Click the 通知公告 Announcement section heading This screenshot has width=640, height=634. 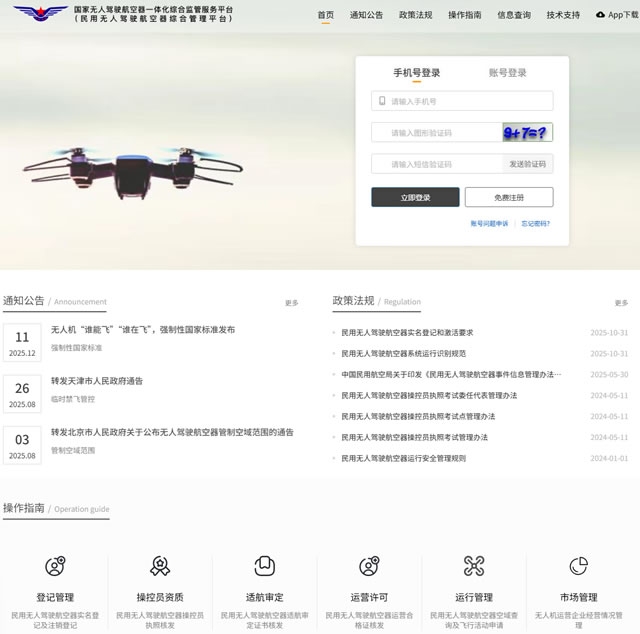click(x=55, y=301)
